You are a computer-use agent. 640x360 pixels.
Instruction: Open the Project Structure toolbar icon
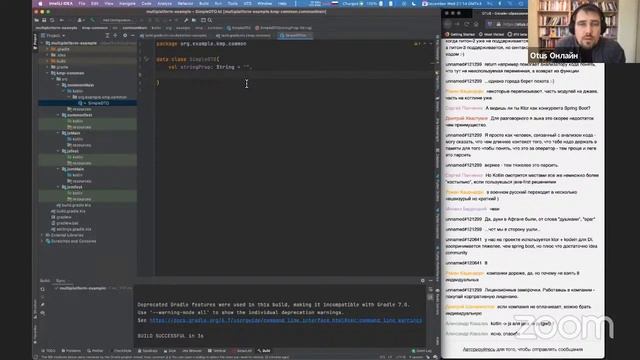pos(194,20)
